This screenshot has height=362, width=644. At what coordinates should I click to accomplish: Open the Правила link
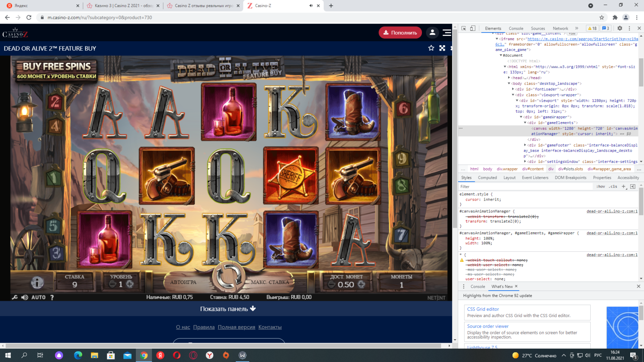pyautogui.click(x=204, y=327)
